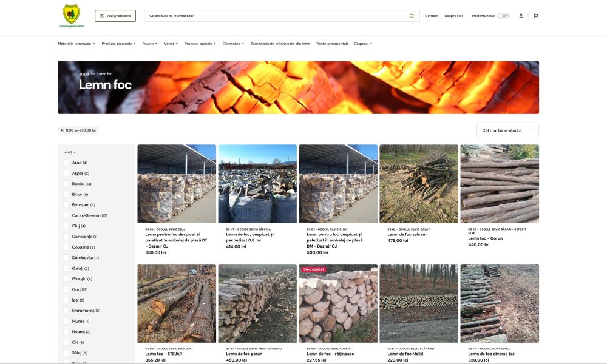Image resolution: width=607 pixels, height=364 pixels.
Task: Open the Cel mai bine vândut sort dropdown
Action: click(x=507, y=130)
